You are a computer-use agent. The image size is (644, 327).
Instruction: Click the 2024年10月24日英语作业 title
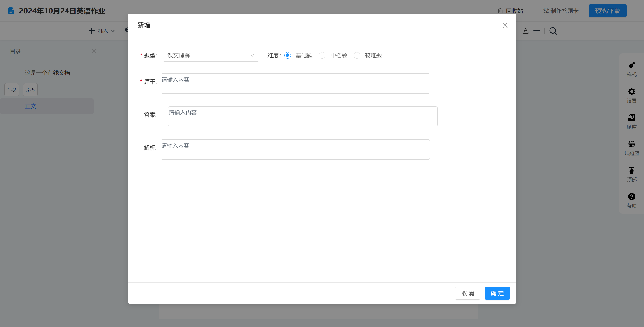(x=62, y=11)
